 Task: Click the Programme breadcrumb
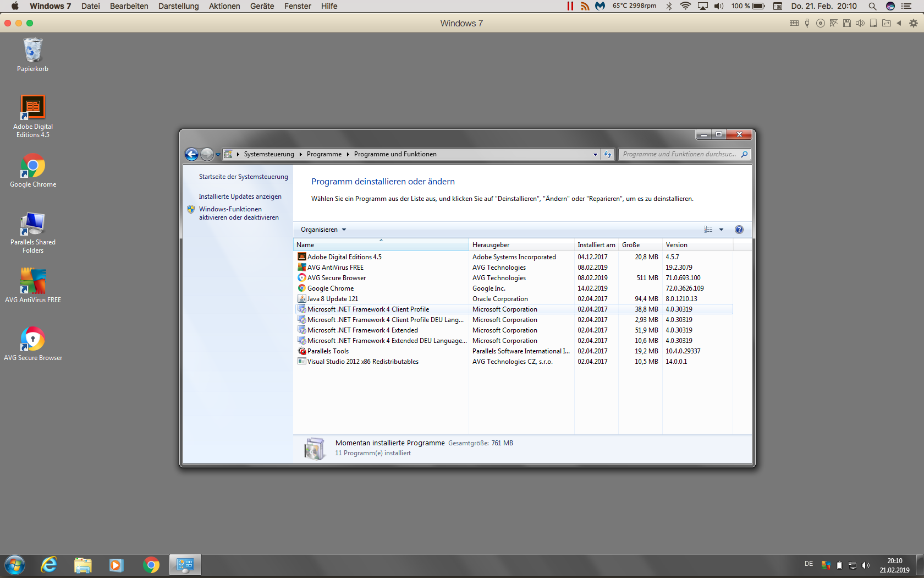coord(324,154)
